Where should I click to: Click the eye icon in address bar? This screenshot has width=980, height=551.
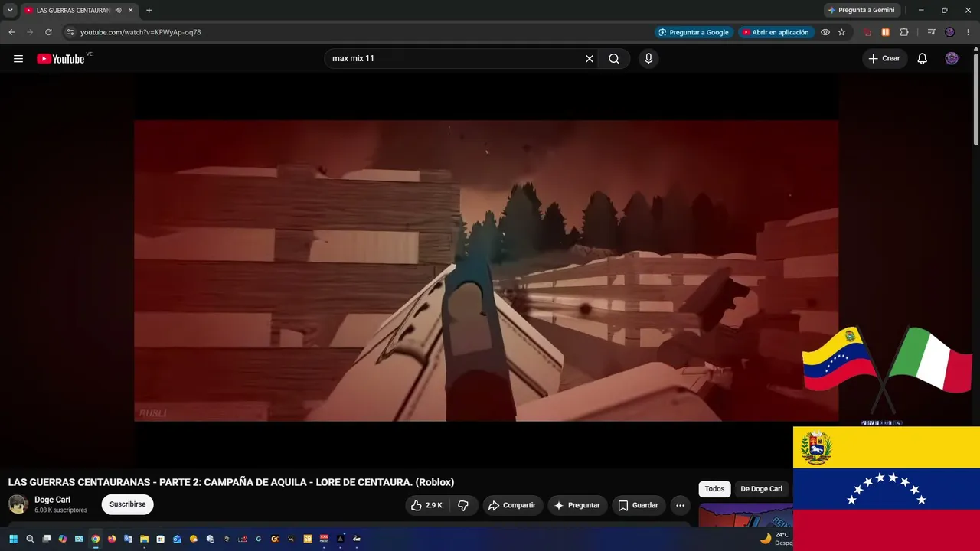coord(825,32)
